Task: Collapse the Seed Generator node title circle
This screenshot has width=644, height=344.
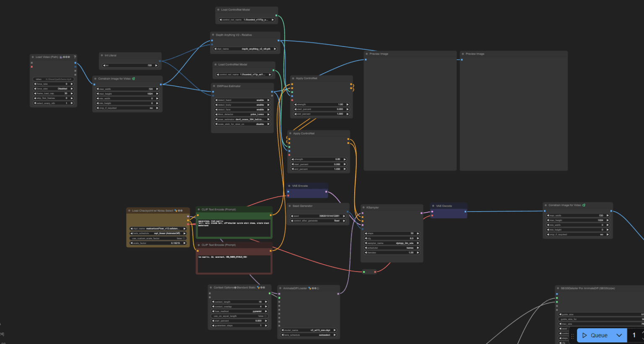Action: pos(289,206)
